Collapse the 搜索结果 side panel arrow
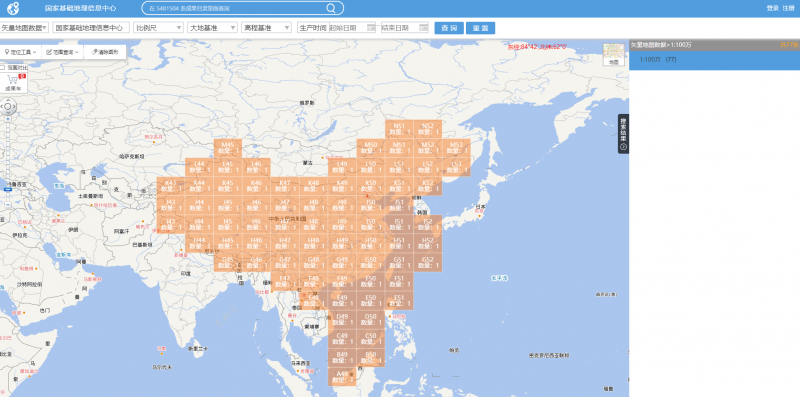Image resolution: width=800 pixels, height=397 pixels. pyautogui.click(x=623, y=147)
